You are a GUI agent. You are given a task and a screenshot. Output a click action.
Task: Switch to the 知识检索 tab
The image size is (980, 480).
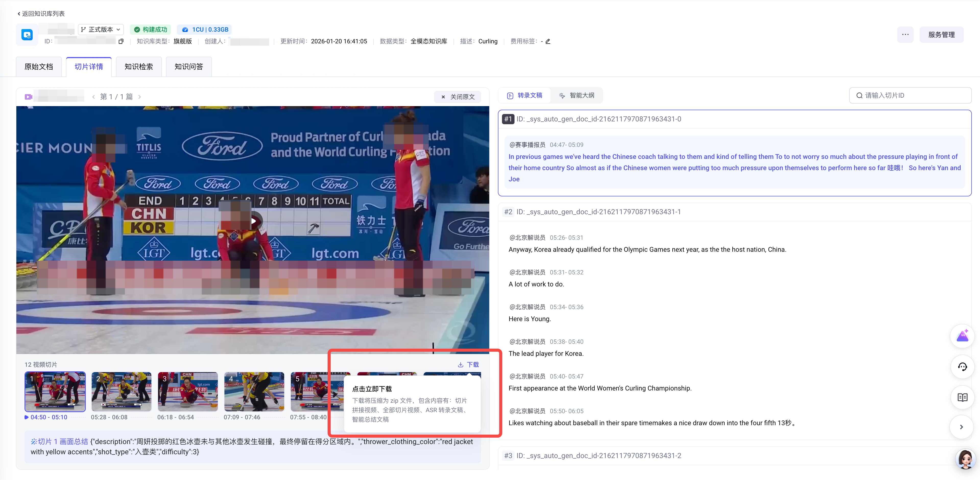coord(139,67)
